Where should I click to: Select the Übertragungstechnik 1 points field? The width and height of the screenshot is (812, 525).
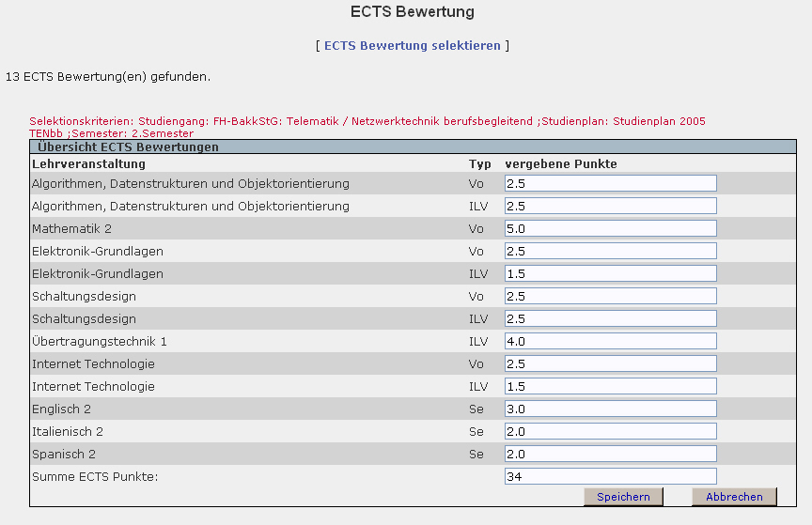click(x=611, y=341)
